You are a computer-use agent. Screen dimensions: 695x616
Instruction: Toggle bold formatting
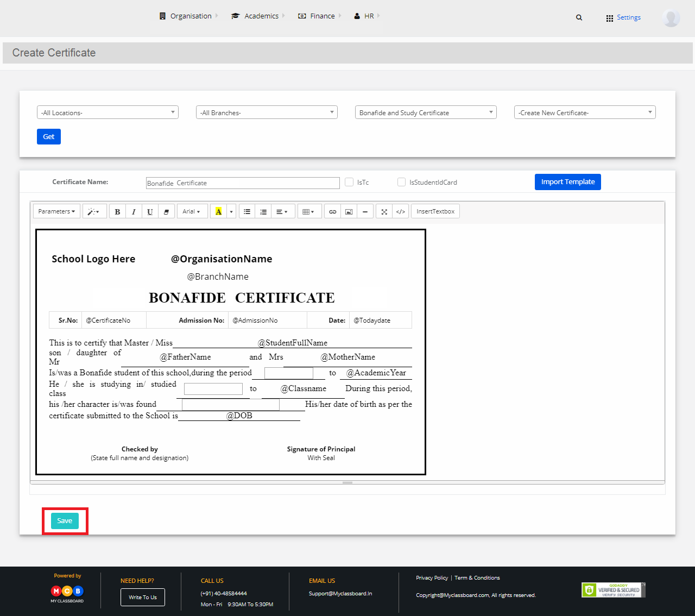117,211
